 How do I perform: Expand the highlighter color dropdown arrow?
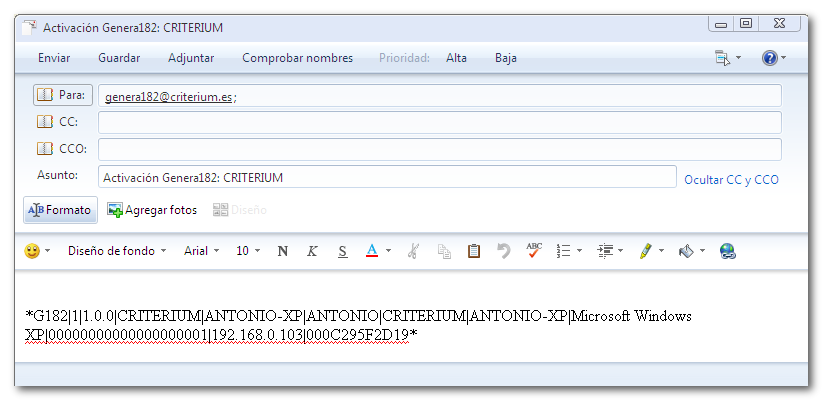[x=661, y=251]
